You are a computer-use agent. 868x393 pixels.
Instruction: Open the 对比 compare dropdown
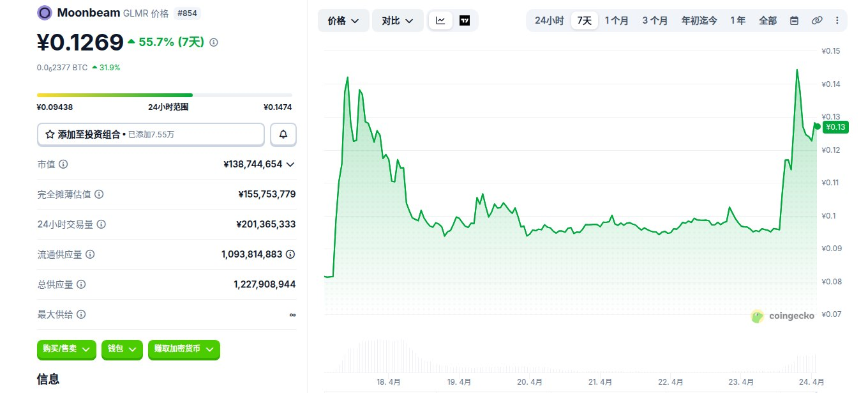398,20
